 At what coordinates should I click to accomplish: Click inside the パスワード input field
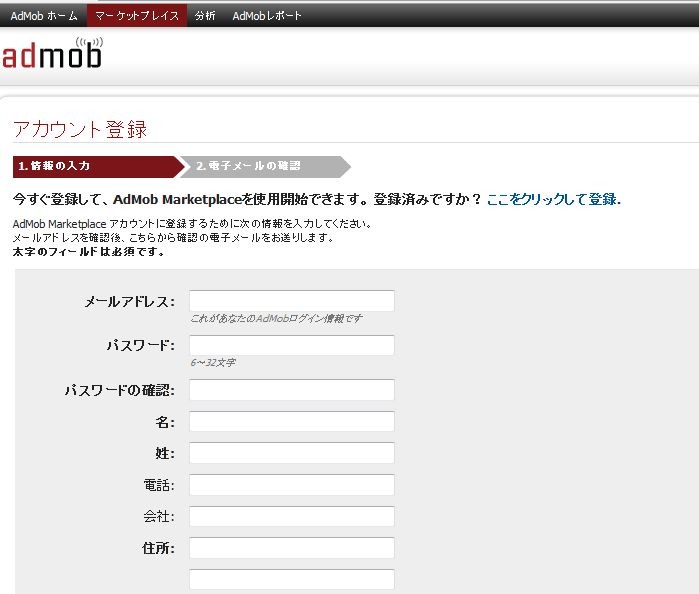tap(291, 345)
